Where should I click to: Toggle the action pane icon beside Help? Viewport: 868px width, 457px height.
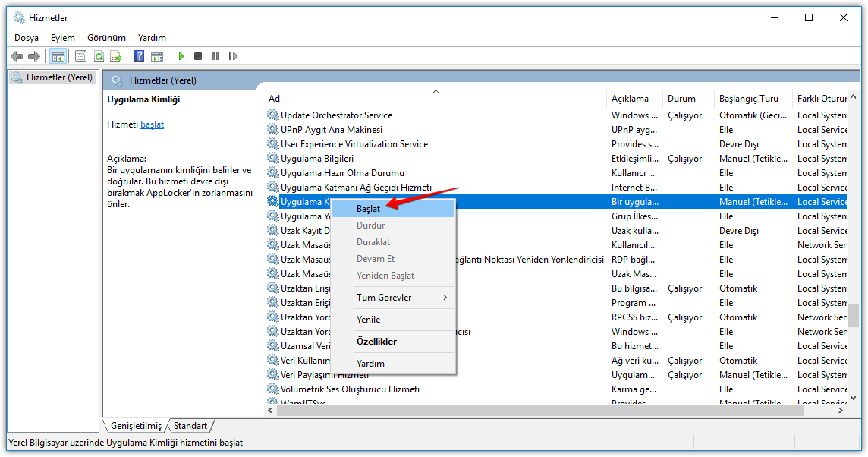pyautogui.click(x=157, y=55)
